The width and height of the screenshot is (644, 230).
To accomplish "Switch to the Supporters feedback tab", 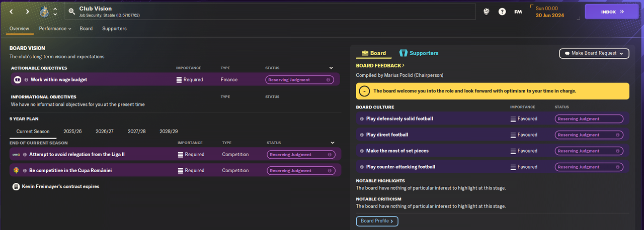I will [x=419, y=53].
